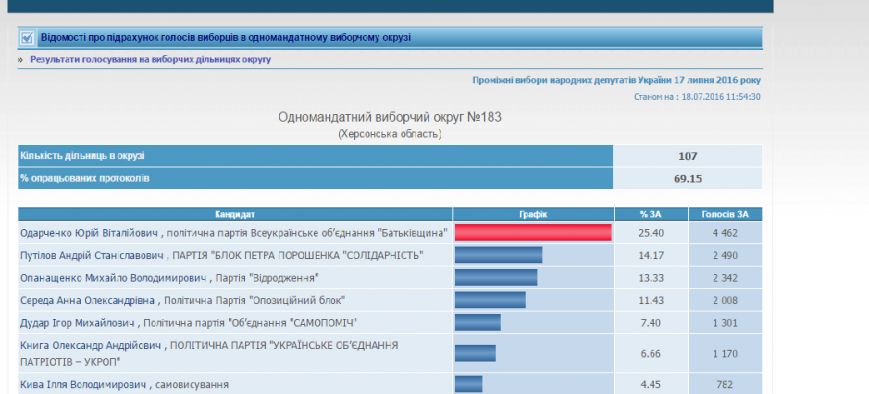Click the blue bar for Путілов
The image size is (869, 394).
coord(498,255)
